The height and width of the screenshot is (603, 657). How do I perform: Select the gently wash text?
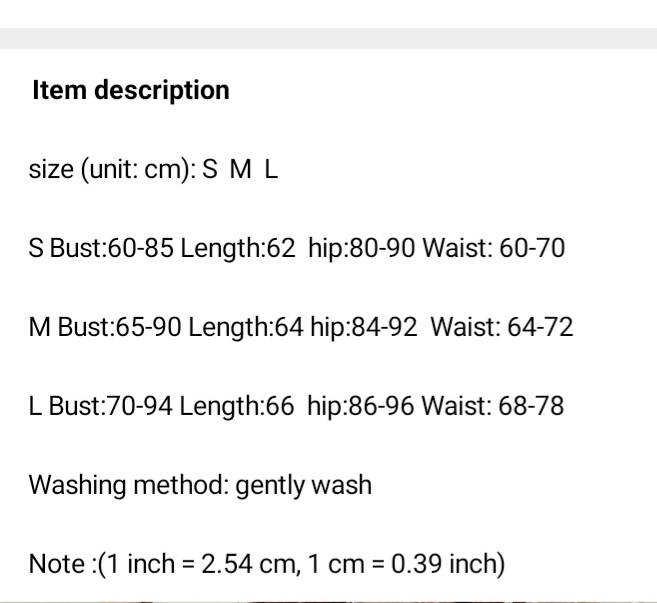[x=303, y=485]
